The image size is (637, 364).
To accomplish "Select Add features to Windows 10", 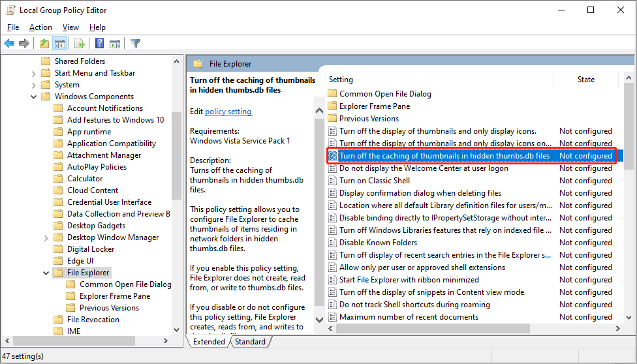I will tap(116, 120).
